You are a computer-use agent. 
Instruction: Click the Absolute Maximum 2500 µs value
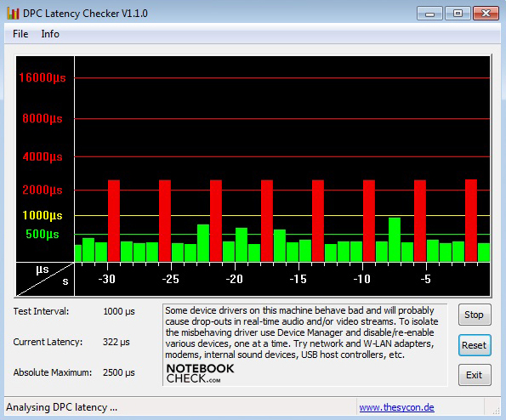(119, 372)
